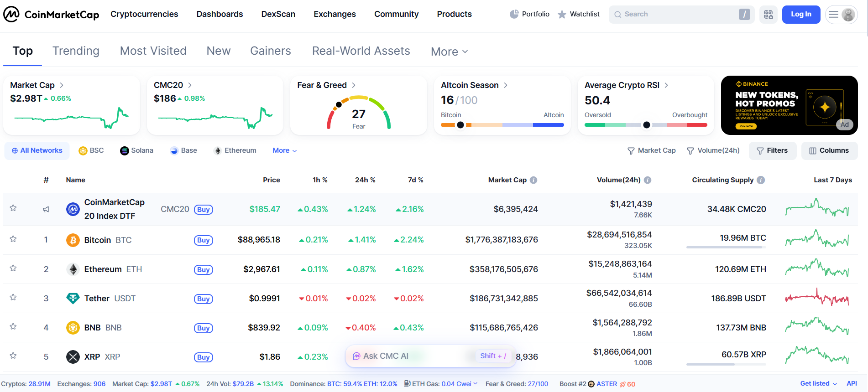This screenshot has height=392, width=868.
Task: Click the Volume(24h) column info icon
Action: [x=647, y=180]
